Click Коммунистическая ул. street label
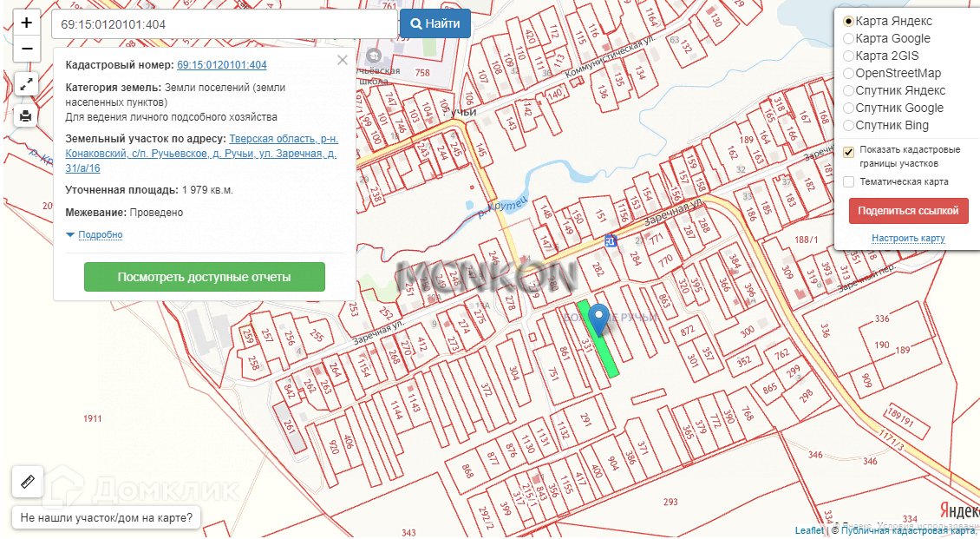The height and width of the screenshot is (539, 980). tap(610, 57)
